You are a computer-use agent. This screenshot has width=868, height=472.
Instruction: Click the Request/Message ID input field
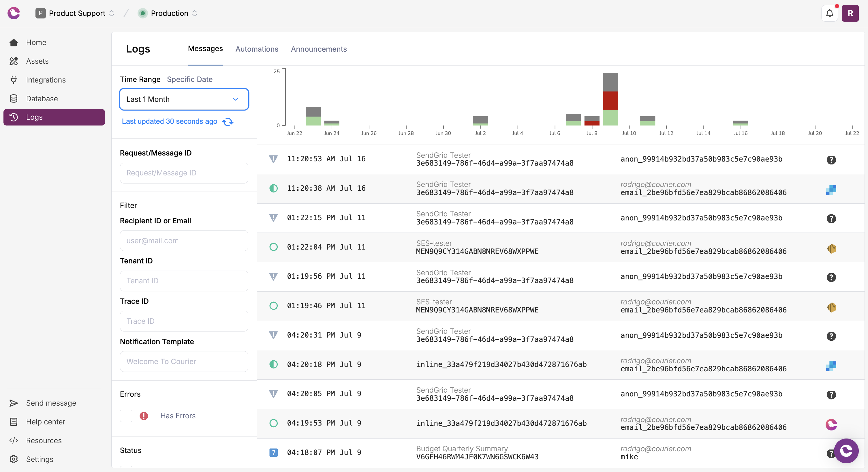[x=184, y=173]
